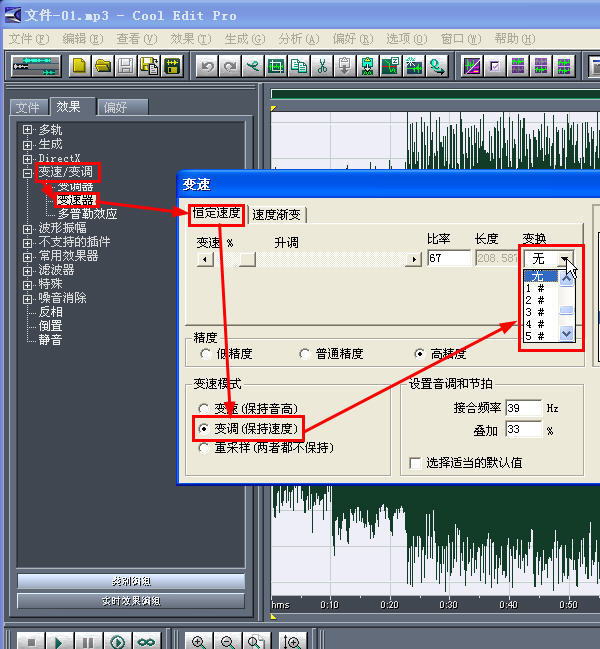Screen dimensions: 600x649
Task: Expand the DirectX tree node
Action: (x=27, y=159)
